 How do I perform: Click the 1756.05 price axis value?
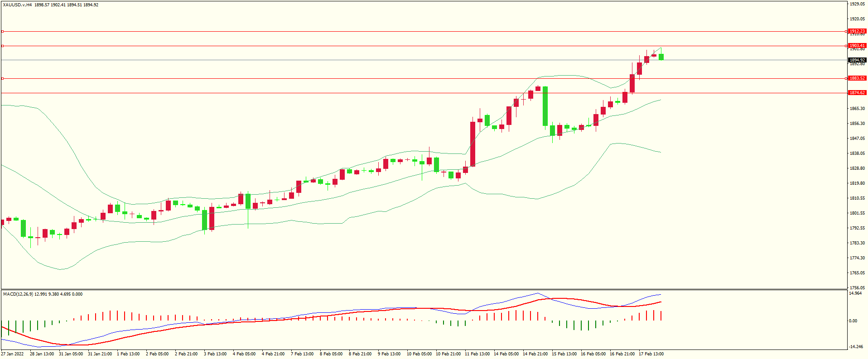(857, 288)
